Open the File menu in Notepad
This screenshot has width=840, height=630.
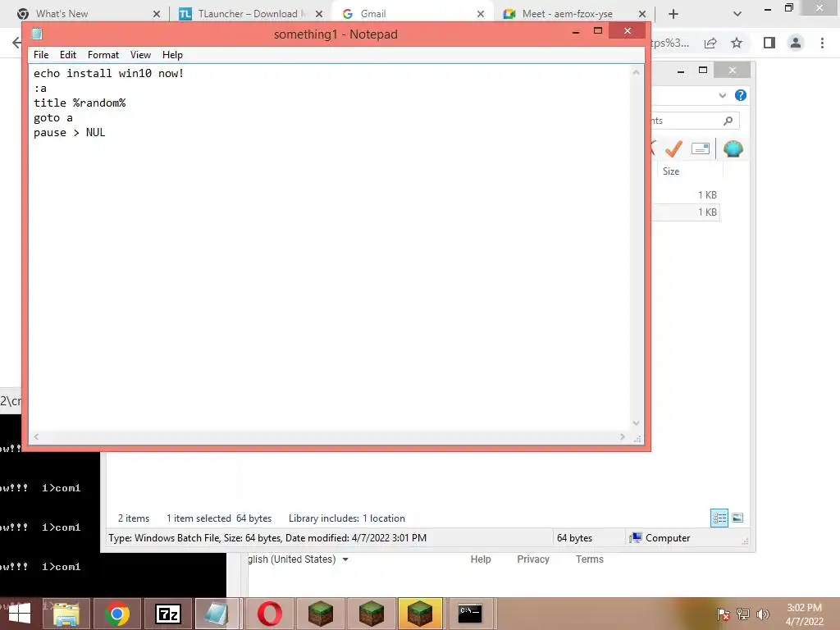[x=41, y=55]
